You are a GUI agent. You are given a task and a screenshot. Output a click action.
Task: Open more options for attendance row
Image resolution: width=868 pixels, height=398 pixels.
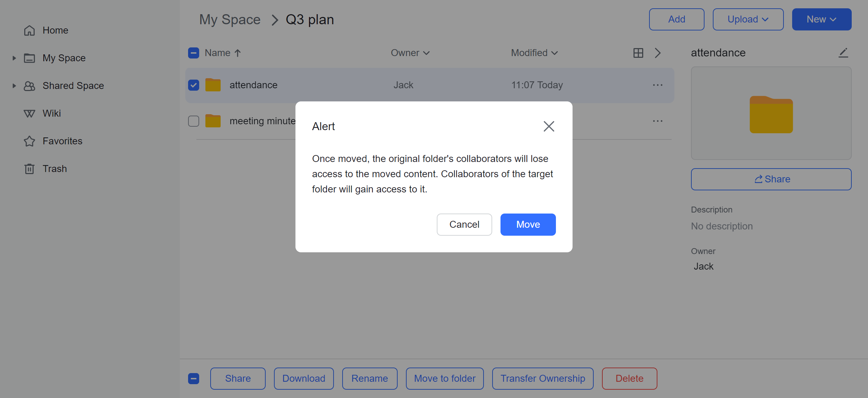click(x=657, y=85)
